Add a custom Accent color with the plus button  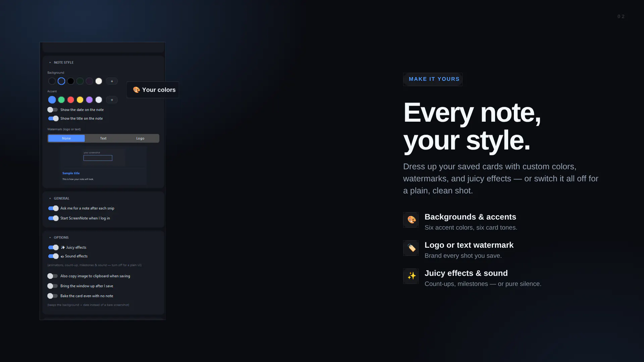pos(112,100)
